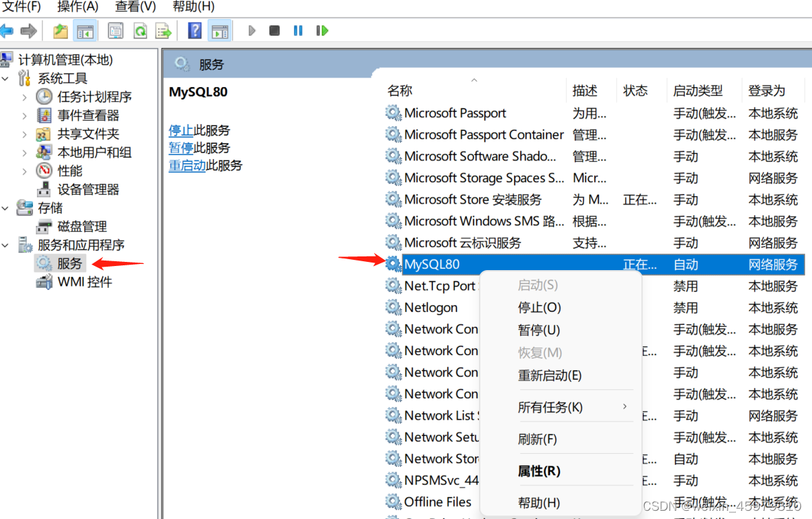Select Disk Management (磁盘管理) in tree
This screenshot has width=812, height=519.
tap(82, 226)
